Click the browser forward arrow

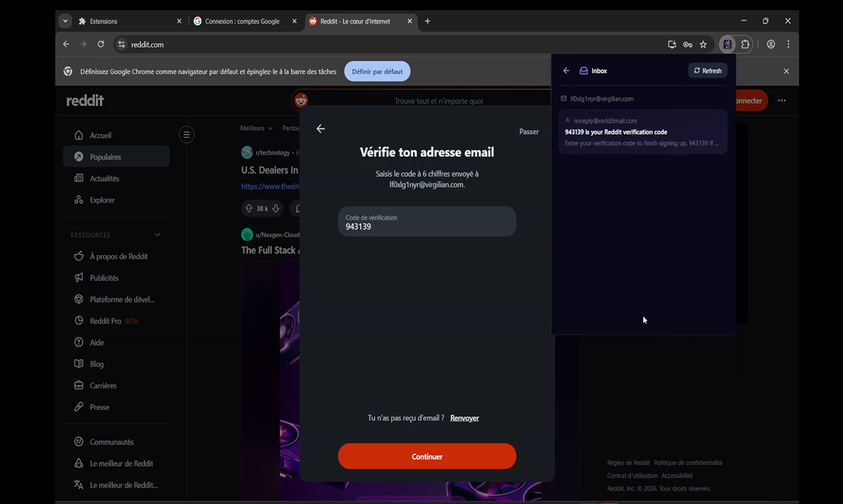[x=83, y=44]
